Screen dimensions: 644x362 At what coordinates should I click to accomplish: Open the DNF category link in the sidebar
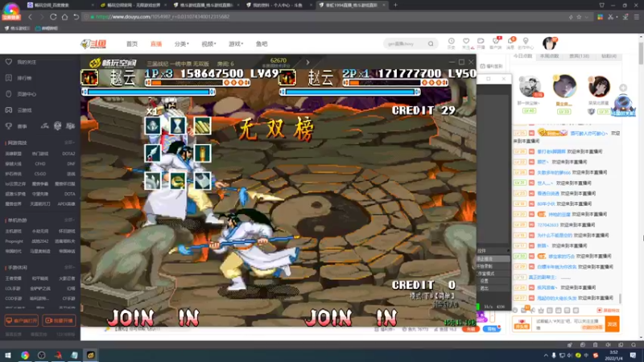(71, 164)
